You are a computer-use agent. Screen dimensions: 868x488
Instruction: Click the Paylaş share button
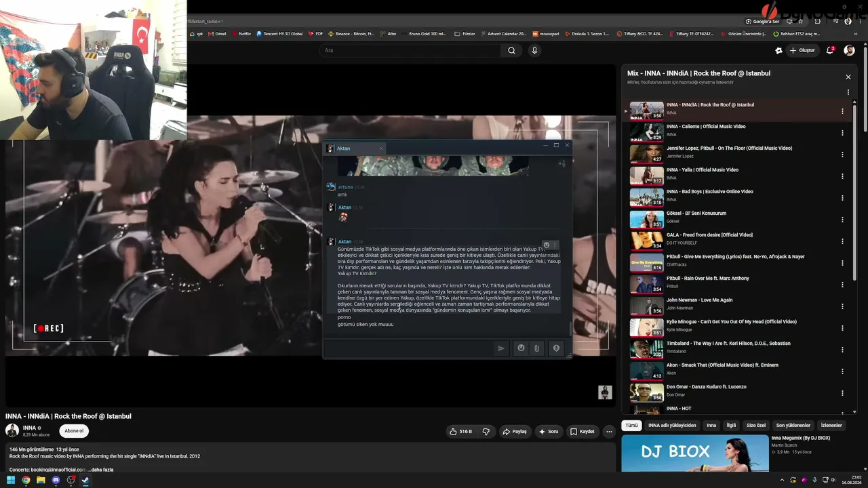tap(514, 431)
